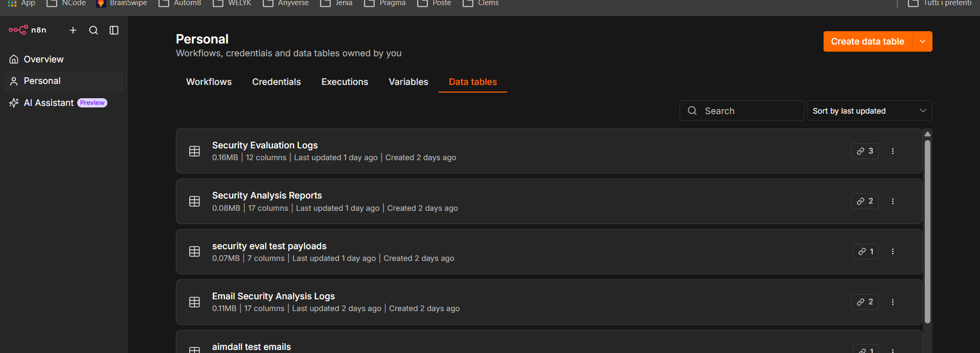Click table icon for Email Security Analysis Logs
980x353 pixels.
point(194,302)
